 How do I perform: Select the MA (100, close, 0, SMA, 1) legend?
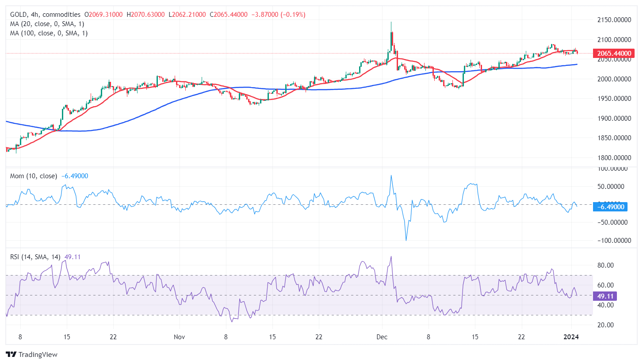click(49, 33)
